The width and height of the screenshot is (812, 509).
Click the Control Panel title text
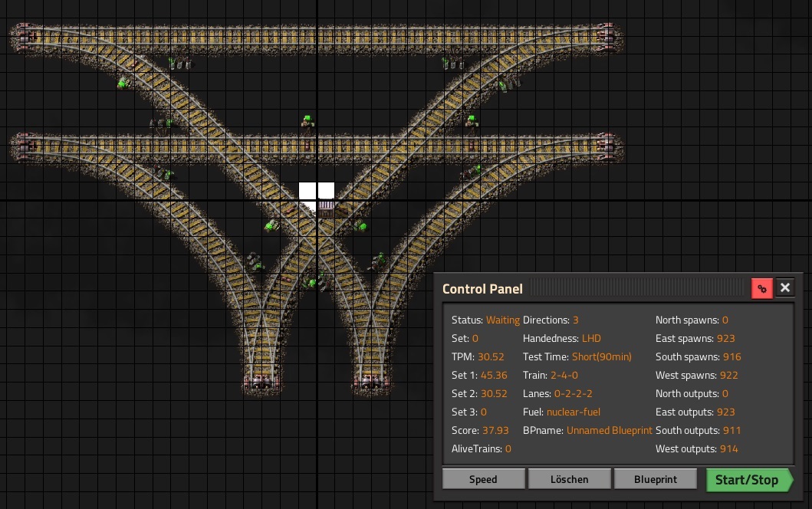click(x=482, y=289)
